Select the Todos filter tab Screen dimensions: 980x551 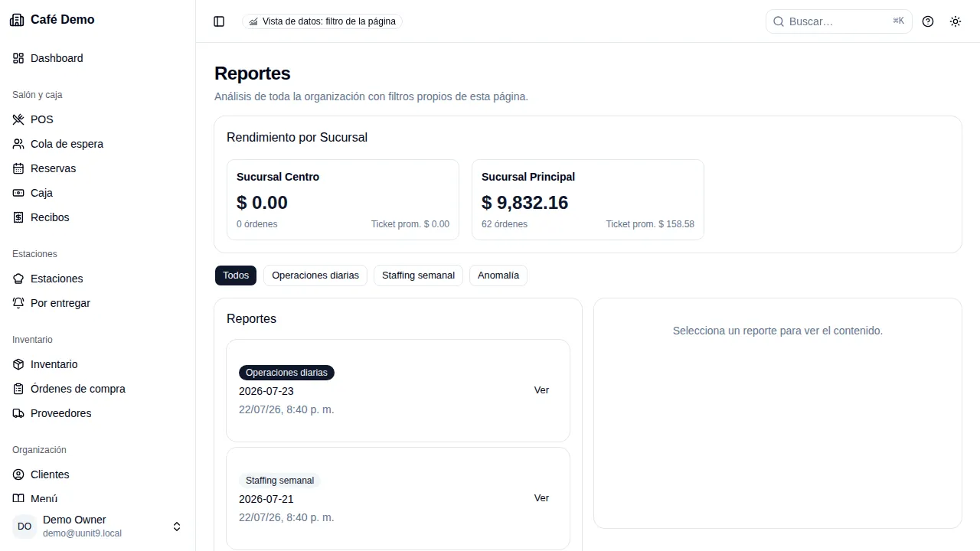coord(236,275)
